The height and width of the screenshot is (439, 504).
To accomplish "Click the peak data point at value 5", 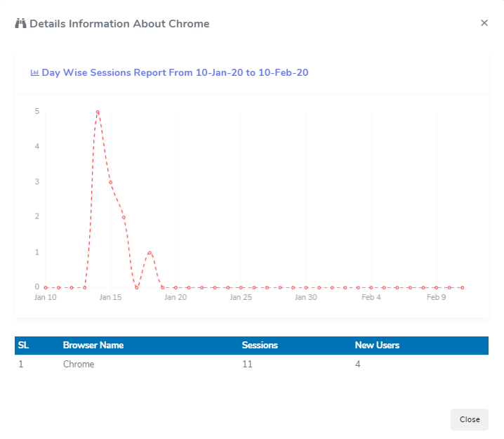I will point(98,112).
